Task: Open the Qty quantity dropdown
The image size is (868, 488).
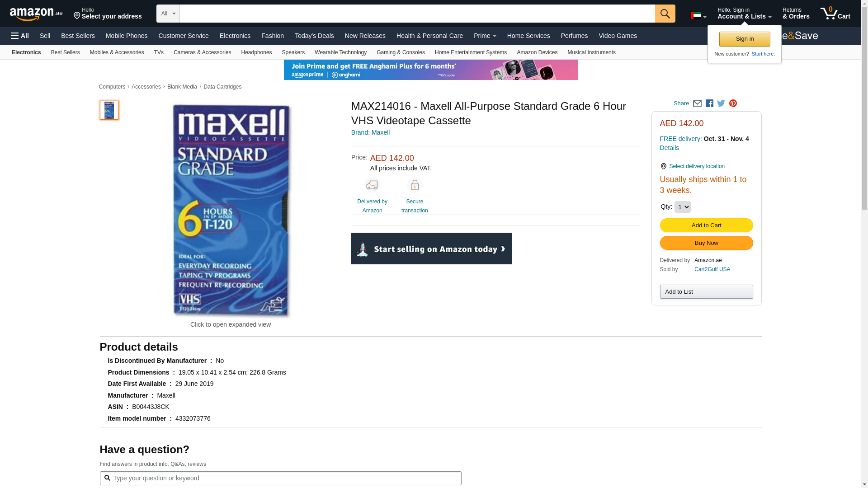Action: pos(683,207)
